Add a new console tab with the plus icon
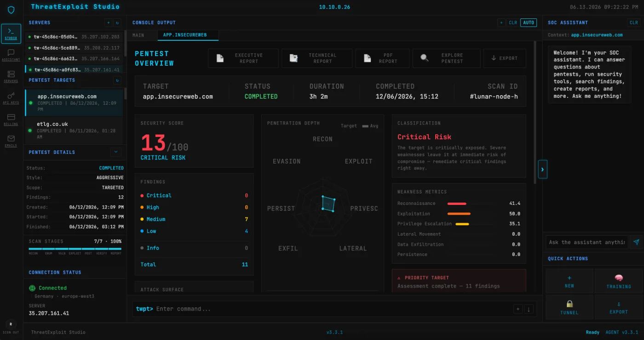The width and height of the screenshot is (644, 340). coord(501,23)
